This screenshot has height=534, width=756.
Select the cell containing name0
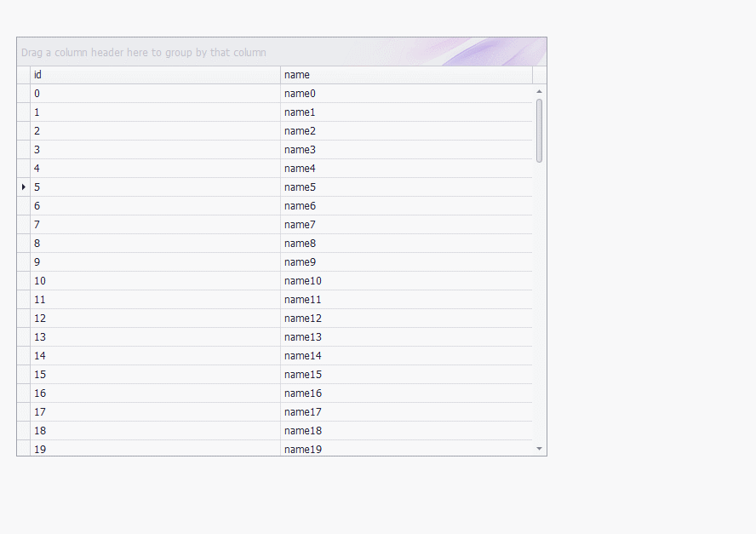[406, 94]
